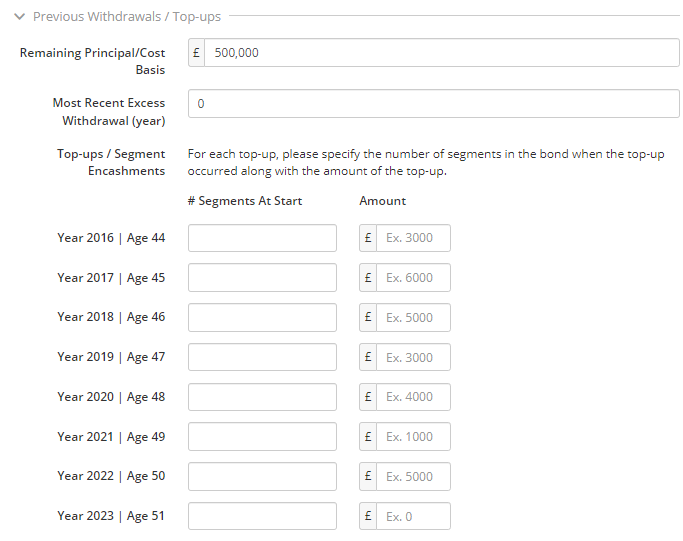The height and width of the screenshot is (541, 683).
Task: Click the Year 2020 amount field
Action: [x=413, y=397]
